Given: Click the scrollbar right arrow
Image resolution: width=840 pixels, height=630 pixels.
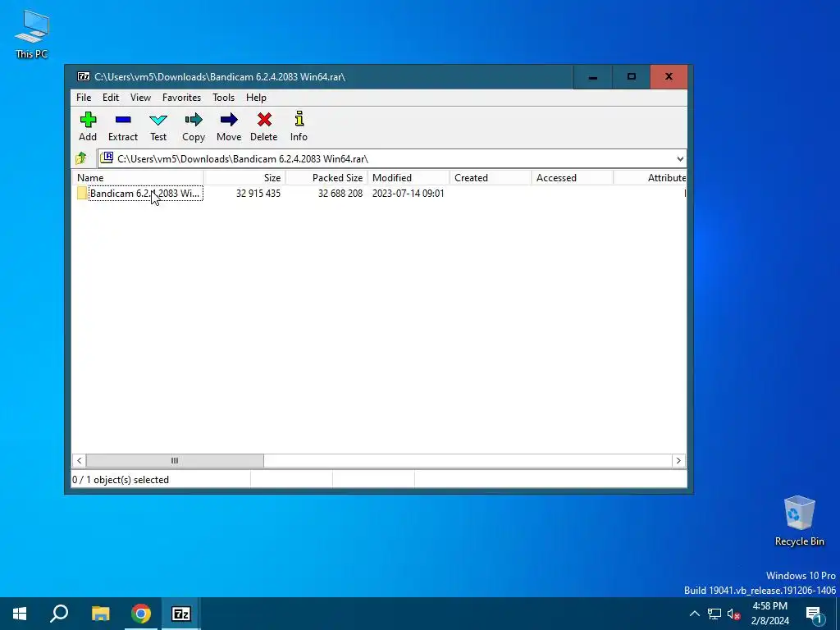Looking at the screenshot, I should [x=678, y=461].
